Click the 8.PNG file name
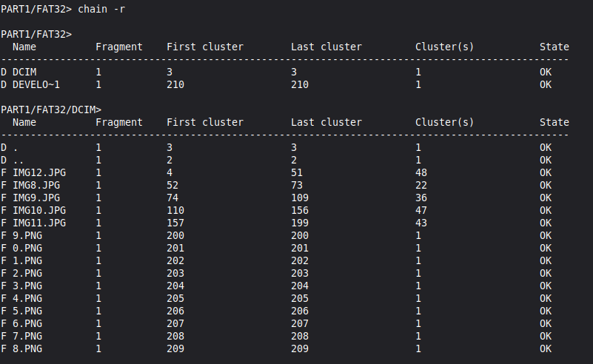The image size is (593, 364). pyautogui.click(x=27, y=348)
